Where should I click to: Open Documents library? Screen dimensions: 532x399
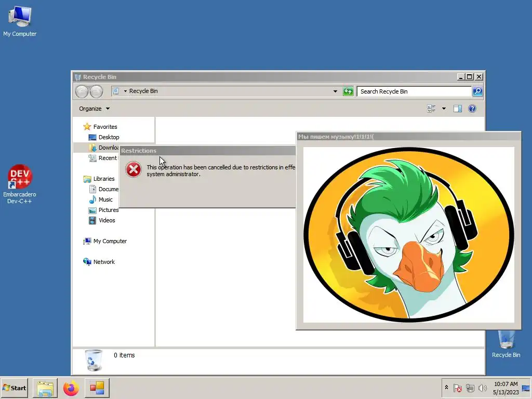(103, 189)
